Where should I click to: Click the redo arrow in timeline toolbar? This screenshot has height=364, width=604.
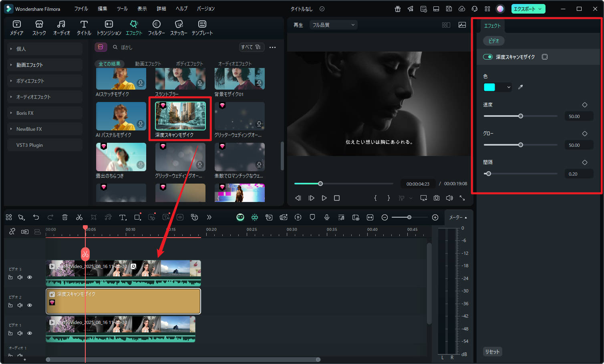click(50, 217)
